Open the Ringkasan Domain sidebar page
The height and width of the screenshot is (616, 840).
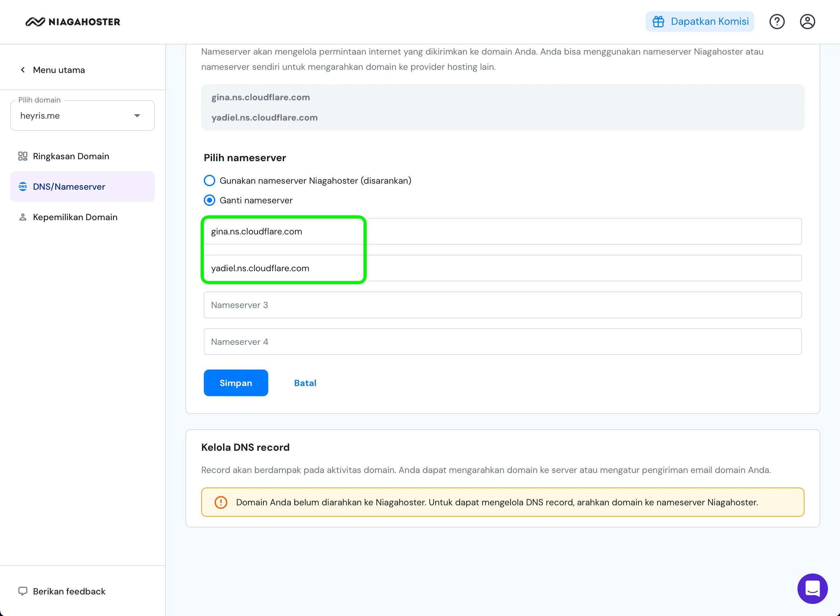click(71, 156)
